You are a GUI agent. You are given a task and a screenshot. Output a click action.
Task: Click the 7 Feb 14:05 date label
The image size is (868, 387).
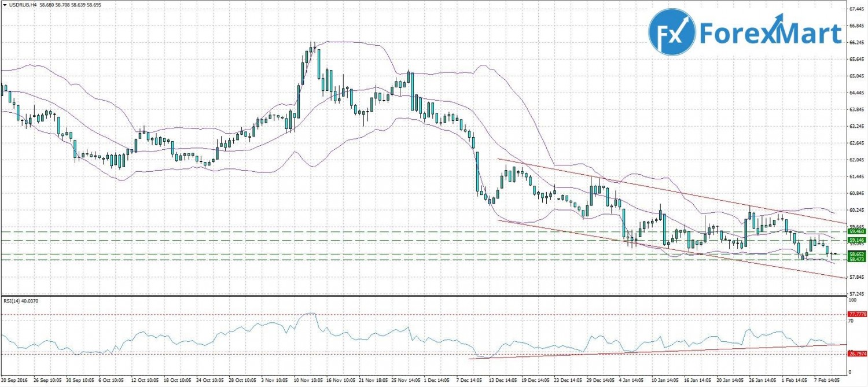[x=827, y=381]
